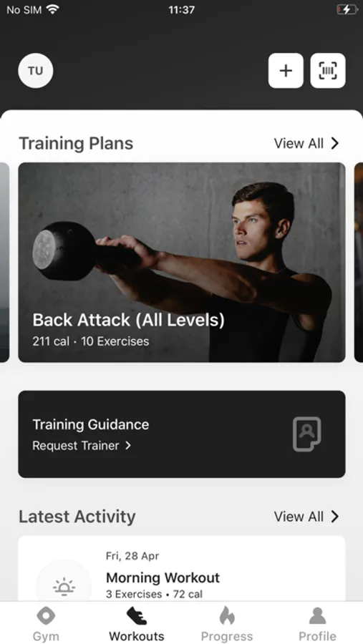Switch to the Gym tab label
The image size is (363, 644).
pos(46,636)
